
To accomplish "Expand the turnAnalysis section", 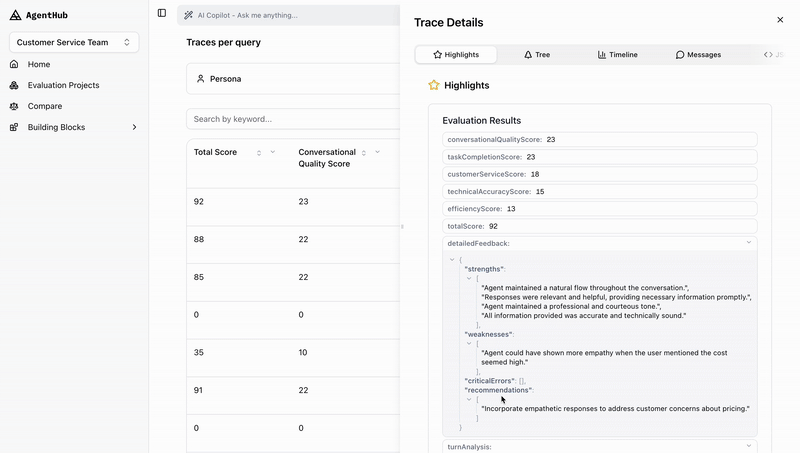I will click(748, 446).
